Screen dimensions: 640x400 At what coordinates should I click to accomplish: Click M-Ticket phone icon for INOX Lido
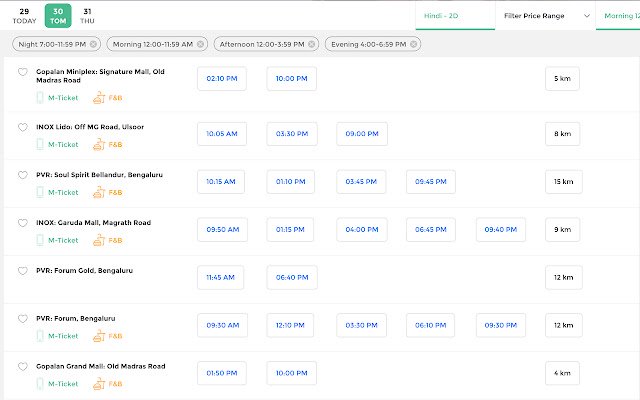tap(40, 144)
